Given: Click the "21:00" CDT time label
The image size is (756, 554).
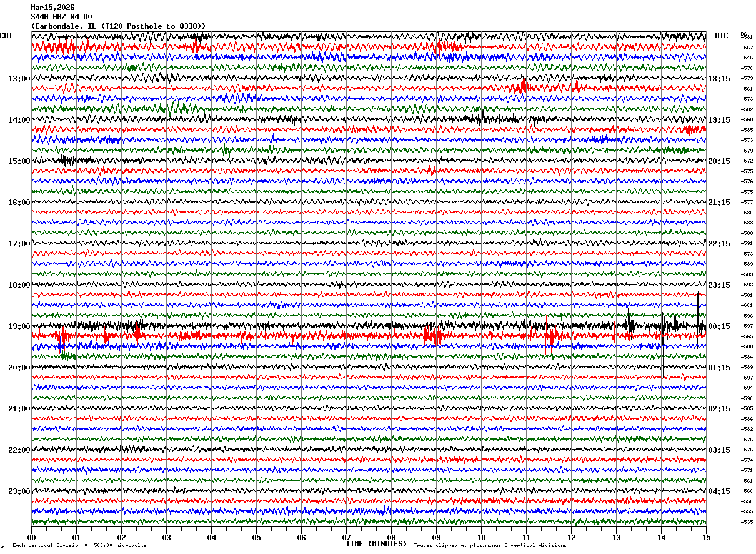Looking at the screenshot, I should click(x=19, y=409).
